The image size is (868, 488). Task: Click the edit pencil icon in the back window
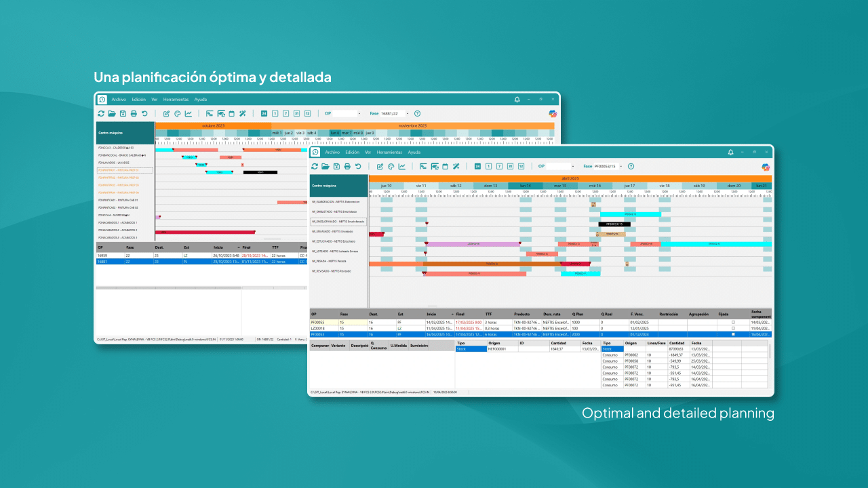(167, 113)
